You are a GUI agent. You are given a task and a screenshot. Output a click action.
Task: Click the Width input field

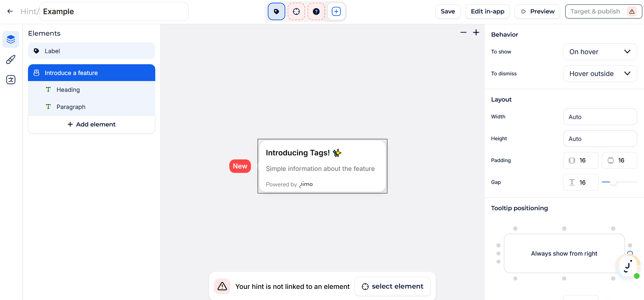(x=600, y=117)
